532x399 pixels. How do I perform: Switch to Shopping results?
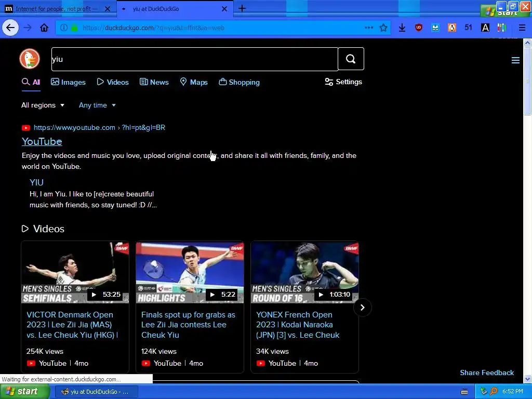coord(239,82)
